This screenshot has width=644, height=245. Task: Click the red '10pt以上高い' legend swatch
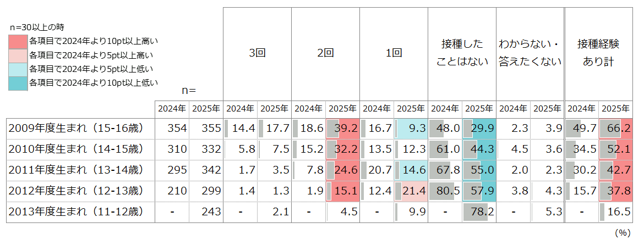(18, 41)
